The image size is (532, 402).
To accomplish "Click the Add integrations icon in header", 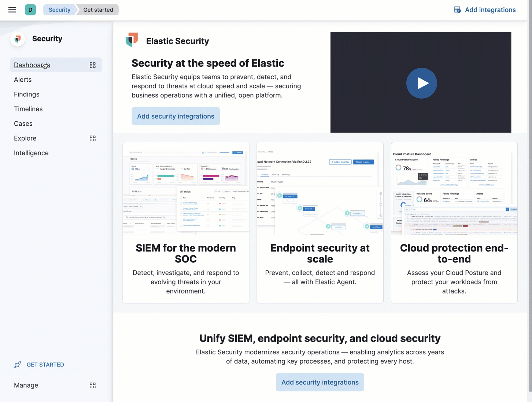I will click(458, 10).
